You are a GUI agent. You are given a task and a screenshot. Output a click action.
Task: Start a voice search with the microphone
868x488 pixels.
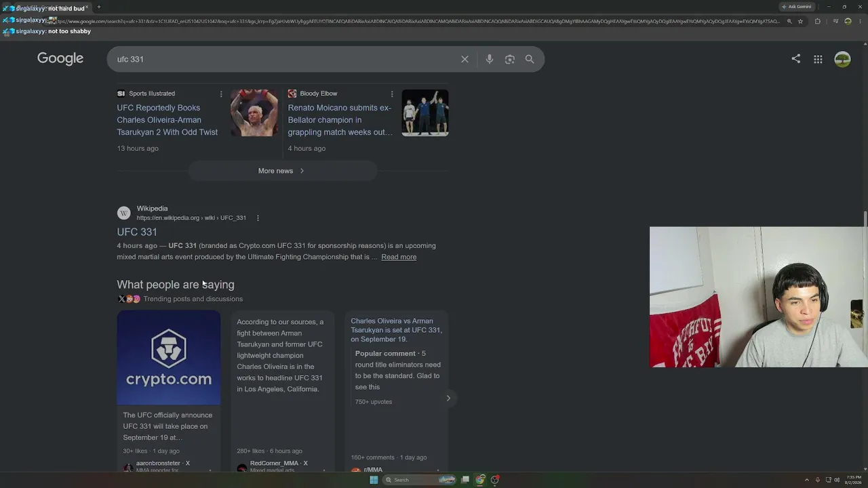click(x=490, y=59)
